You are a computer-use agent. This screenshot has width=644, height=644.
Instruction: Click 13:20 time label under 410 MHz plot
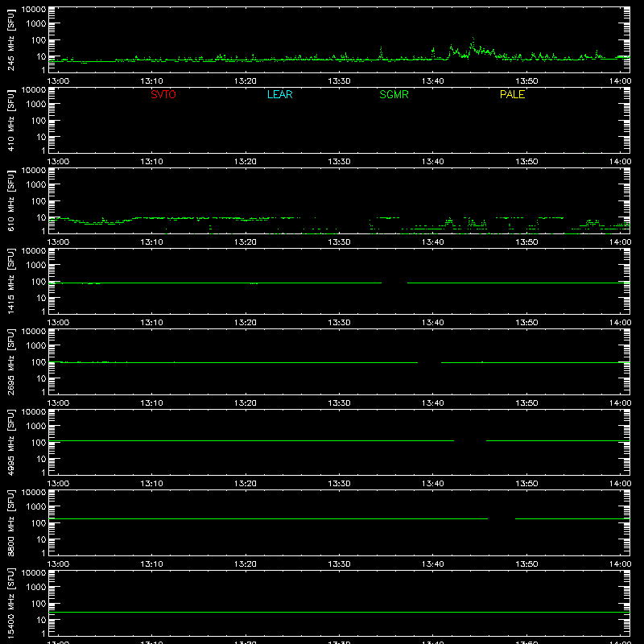click(x=246, y=162)
